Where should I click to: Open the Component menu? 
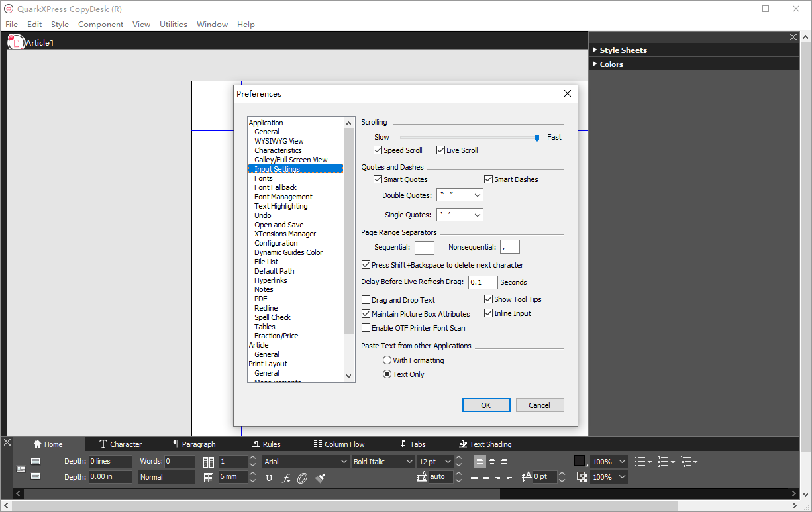coord(101,25)
